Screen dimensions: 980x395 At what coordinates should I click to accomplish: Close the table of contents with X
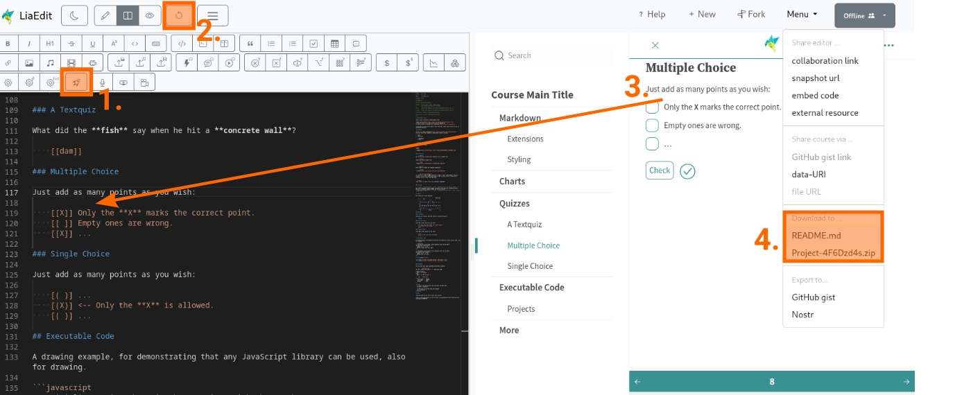point(655,46)
